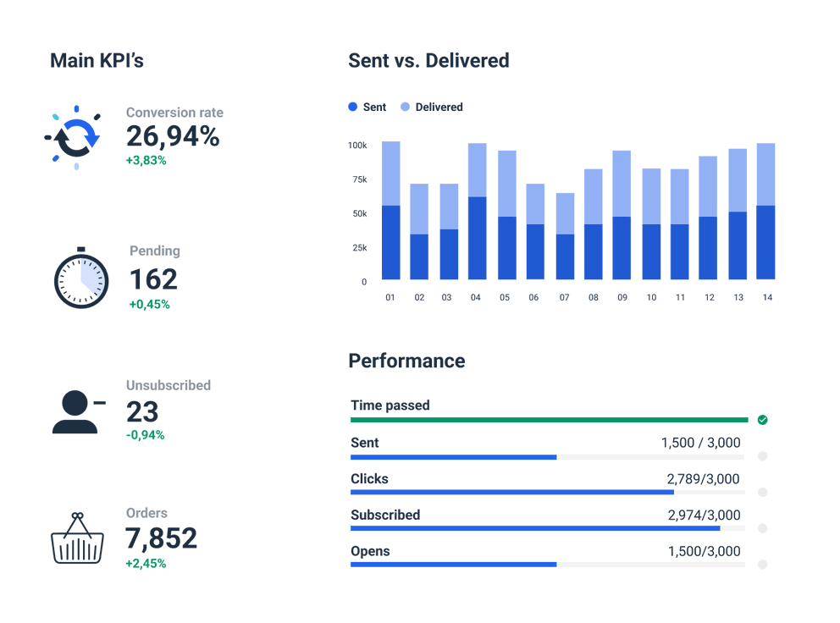Click the status dot next to Sent progress
840x623 pixels.
tap(763, 455)
